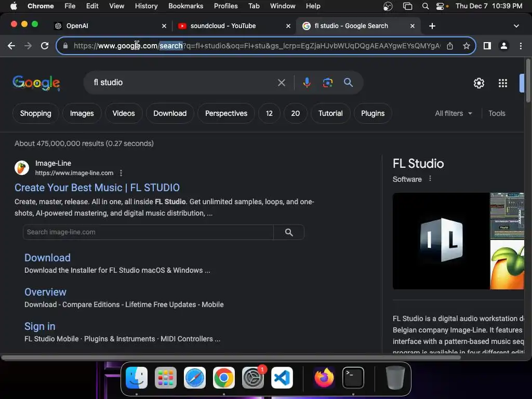Viewport: 532px width, 399px height.
Task: Open System Settings from the Dock
Action: [x=253, y=378]
